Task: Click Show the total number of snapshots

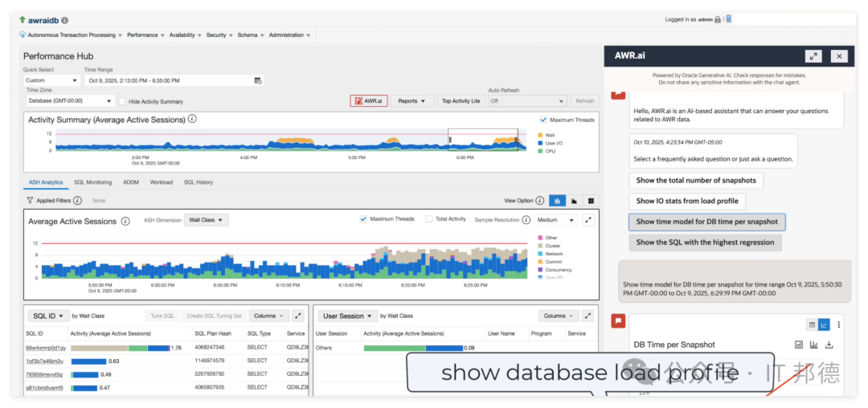Action: 696,180
